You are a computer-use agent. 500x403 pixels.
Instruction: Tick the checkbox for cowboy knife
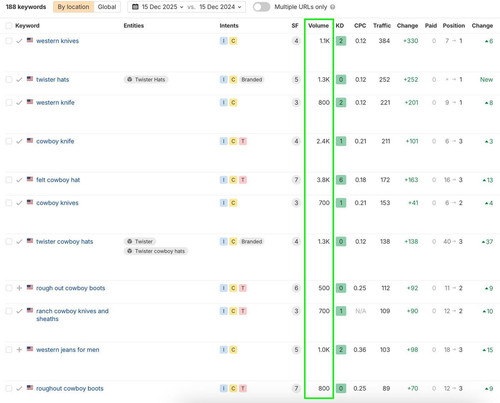tap(9, 141)
